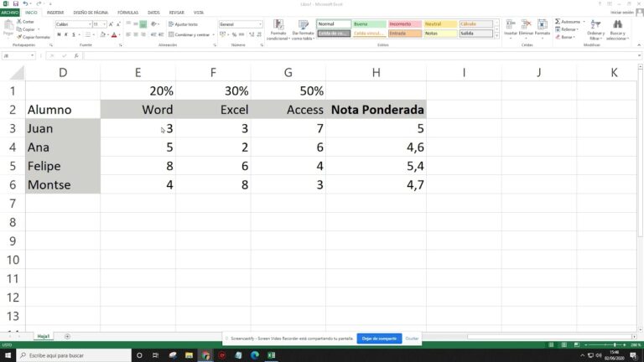The height and width of the screenshot is (362, 644).
Task: Select the column H header
Action: pyautogui.click(x=376, y=73)
